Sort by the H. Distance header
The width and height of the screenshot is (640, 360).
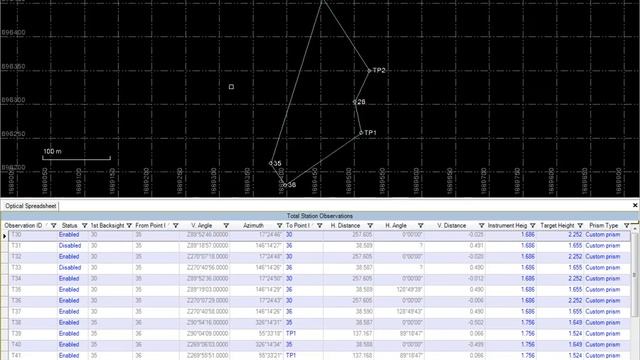(345, 226)
